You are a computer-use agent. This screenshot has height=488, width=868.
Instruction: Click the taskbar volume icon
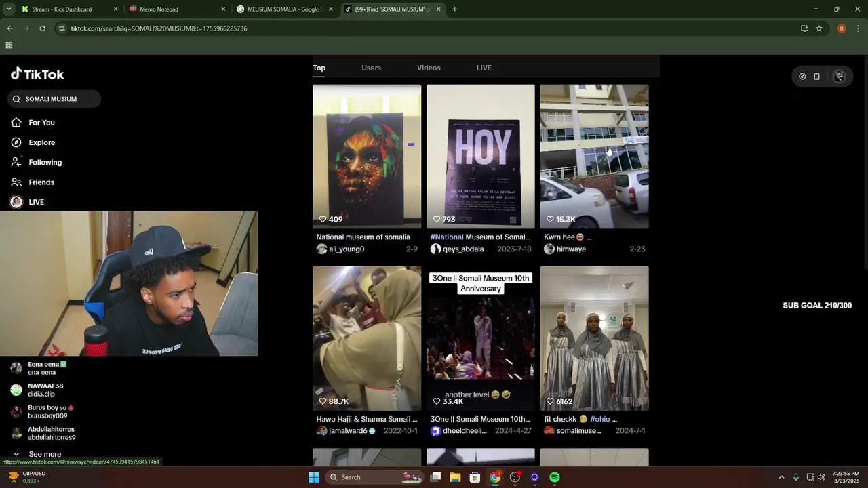coord(822,477)
